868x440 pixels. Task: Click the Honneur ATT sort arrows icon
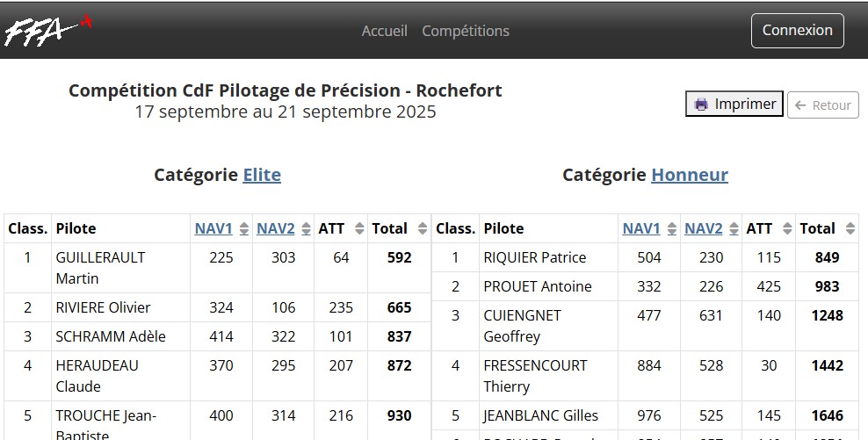pos(786,229)
